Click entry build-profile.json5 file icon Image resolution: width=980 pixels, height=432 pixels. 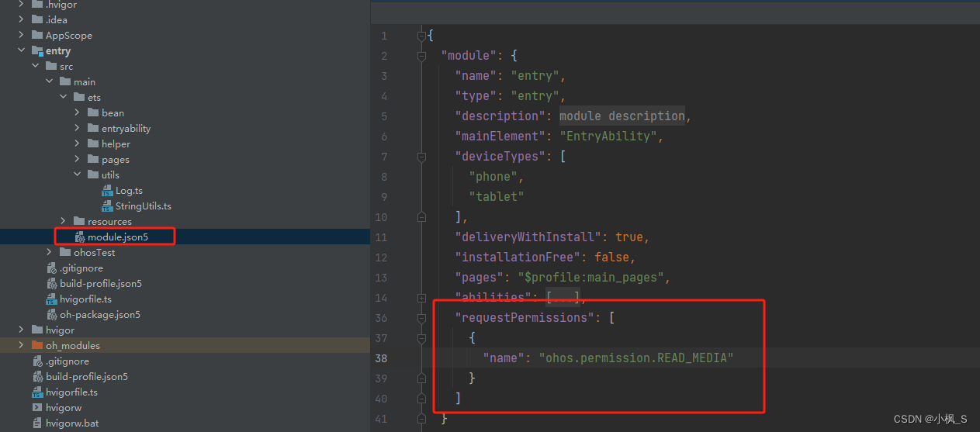(x=52, y=283)
